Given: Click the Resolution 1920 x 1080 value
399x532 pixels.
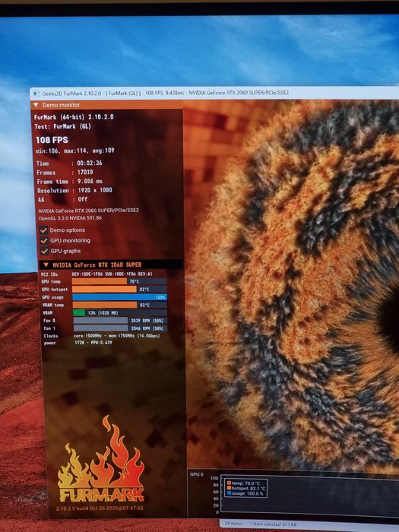Looking at the screenshot, I should tap(95, 190).
